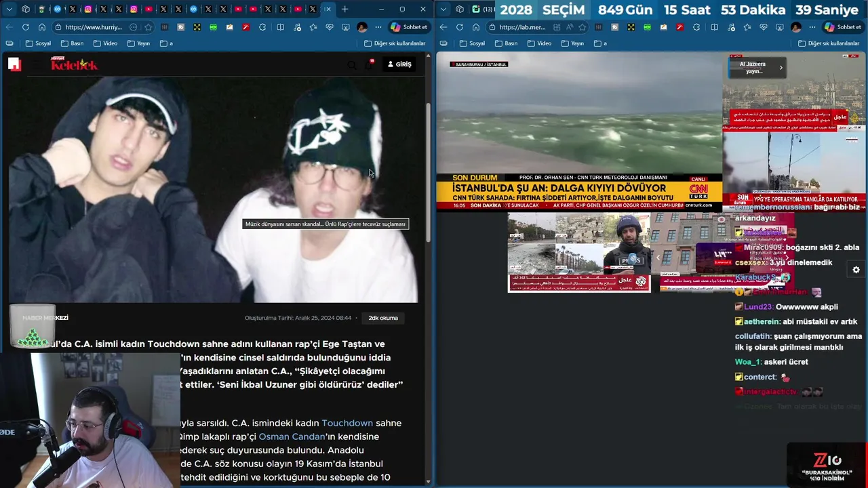Image resolution: width=868 pixels, height=488 pixels.
Task: Open the chat settings gear icon
Action: (856, 270)
